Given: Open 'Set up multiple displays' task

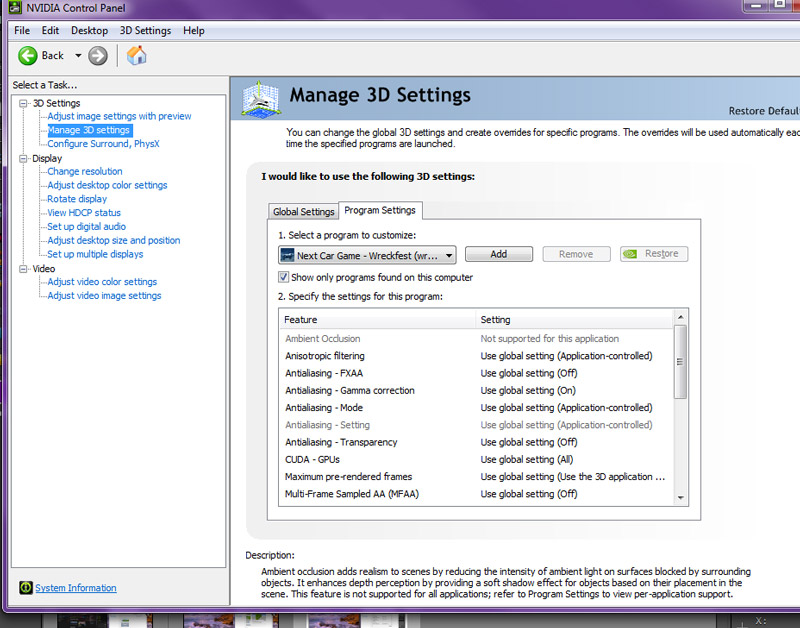Looking at the screenshot, I should coord(95,254).
